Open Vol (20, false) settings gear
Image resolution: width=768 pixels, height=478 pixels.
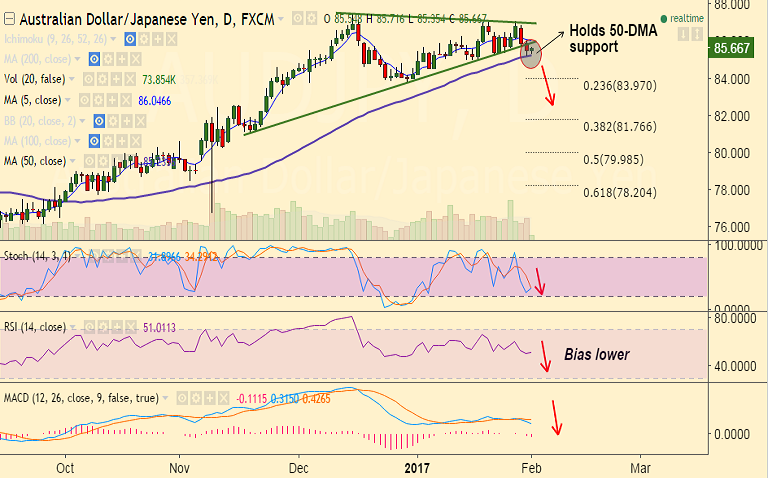102,79
